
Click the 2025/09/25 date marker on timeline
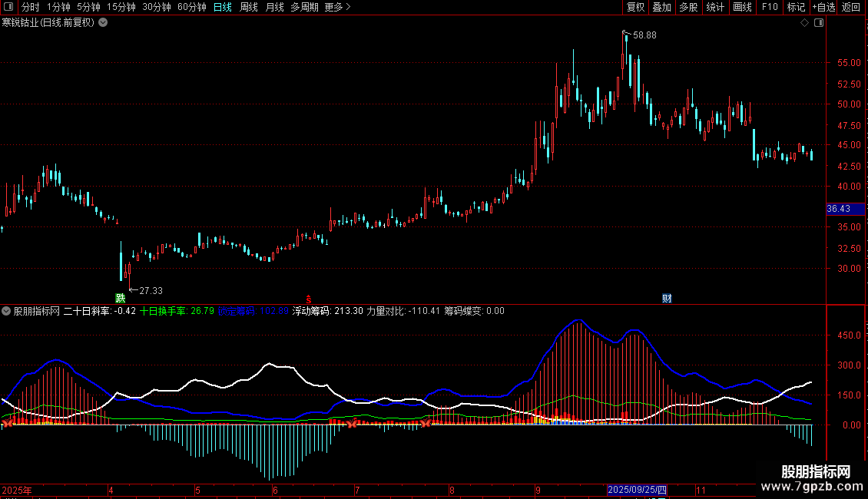[x=638, y=490]
